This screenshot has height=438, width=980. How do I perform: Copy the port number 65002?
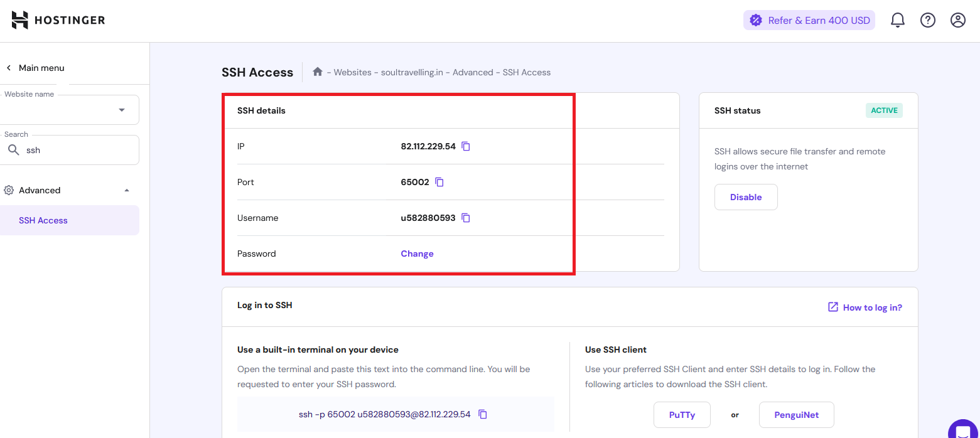tap(439, 182)
